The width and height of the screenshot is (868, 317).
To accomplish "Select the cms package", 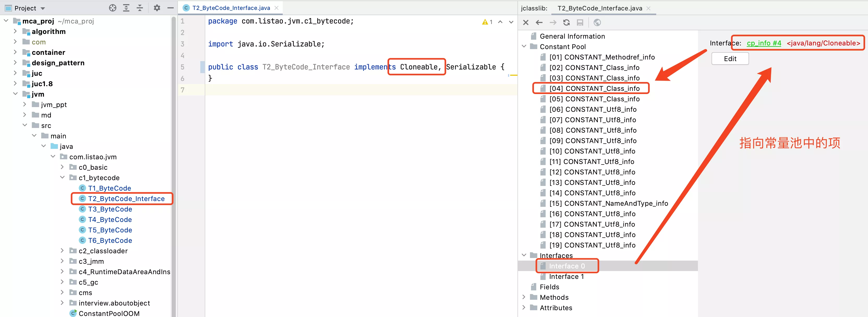I will 85,293.
